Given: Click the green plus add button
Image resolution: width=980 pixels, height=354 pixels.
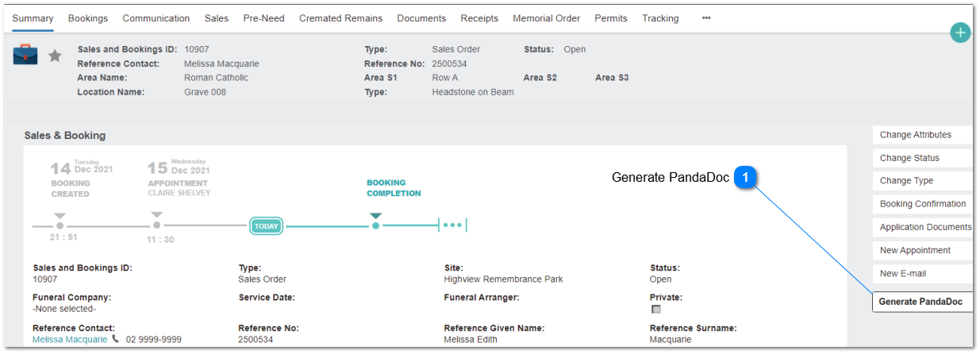Looking at the screenshot, I should [960, 33].
